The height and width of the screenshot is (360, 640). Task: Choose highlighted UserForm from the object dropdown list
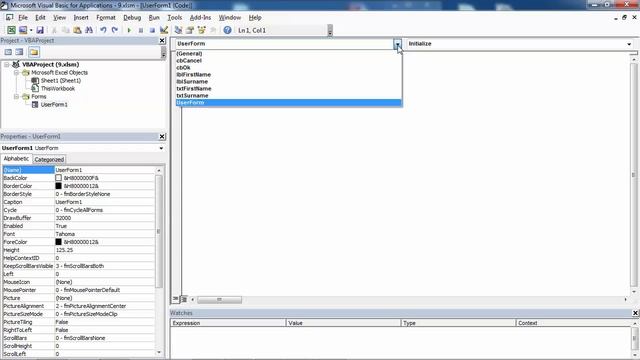coord(289,102)
